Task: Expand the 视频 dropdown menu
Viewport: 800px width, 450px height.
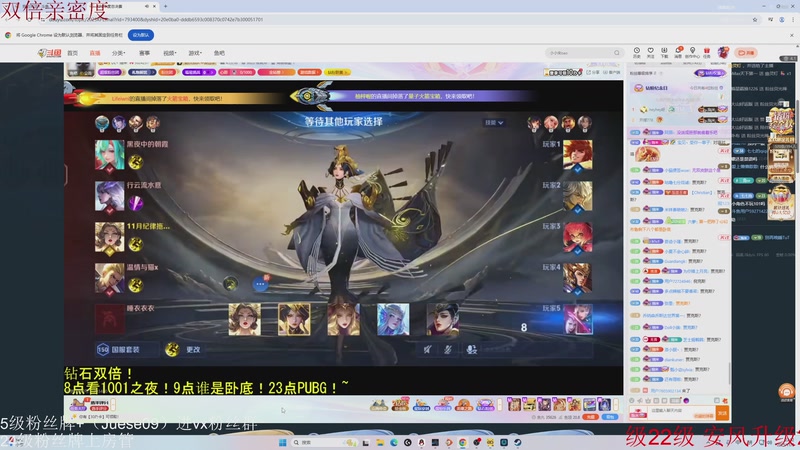Action: pos(169,53)
